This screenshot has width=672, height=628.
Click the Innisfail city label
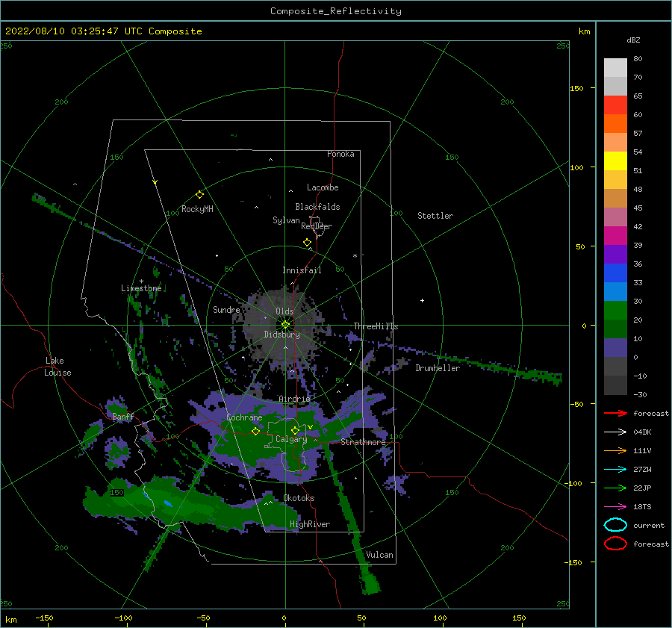pos(302,270)
